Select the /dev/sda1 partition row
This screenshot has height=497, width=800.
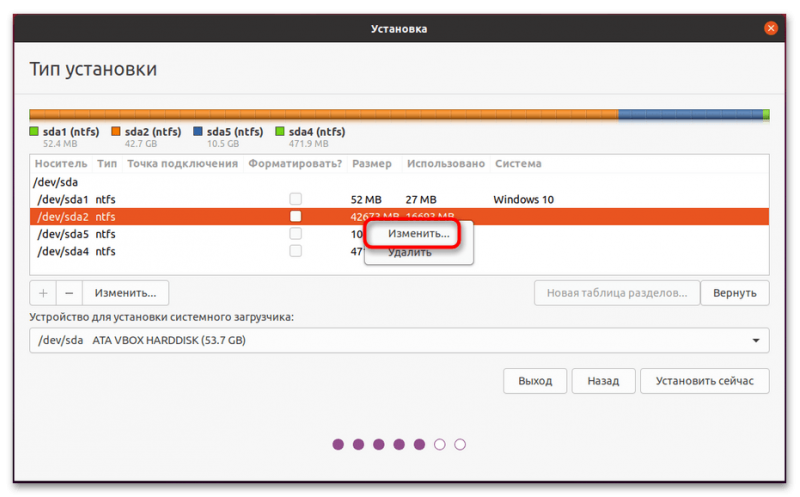399,199
